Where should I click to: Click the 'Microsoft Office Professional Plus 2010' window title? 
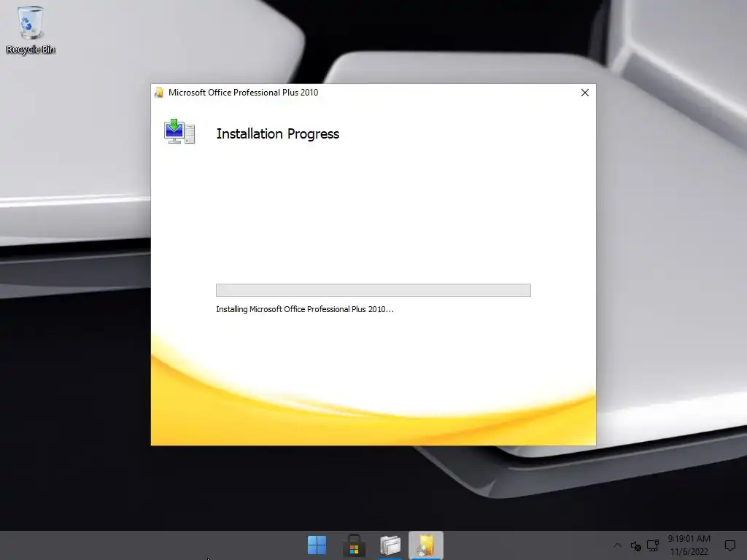point(243,93)
